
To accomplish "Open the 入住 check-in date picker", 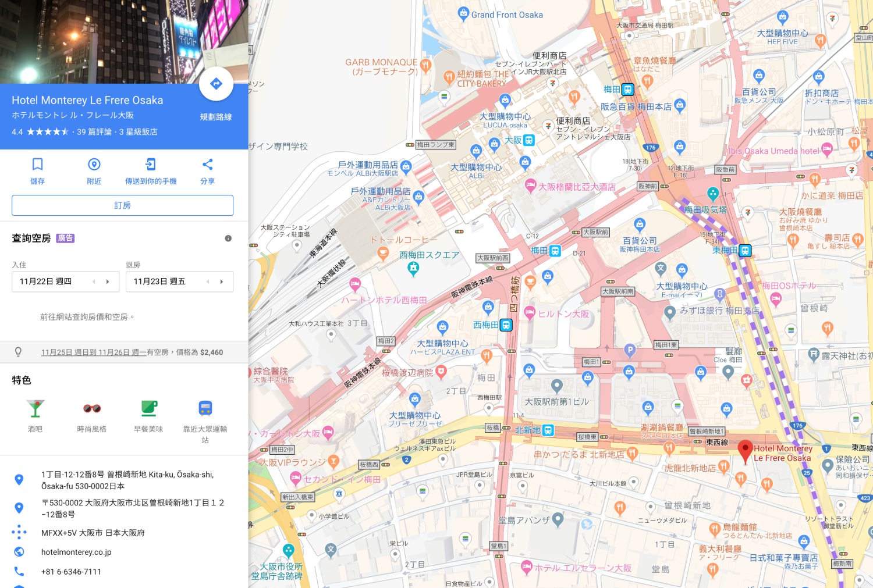I will pos(65,281).
